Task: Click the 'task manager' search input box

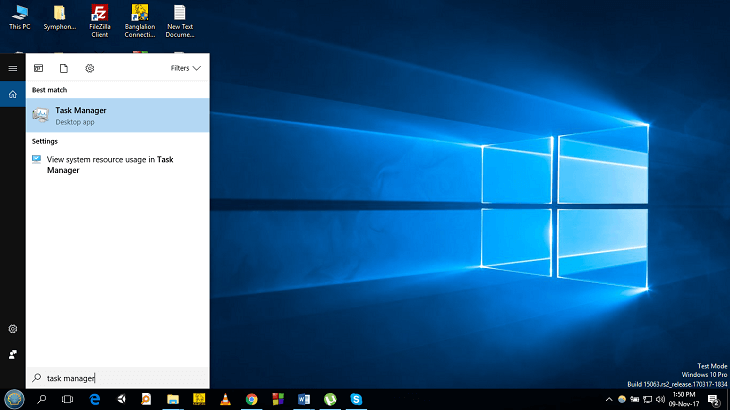Action: (117, 378)
